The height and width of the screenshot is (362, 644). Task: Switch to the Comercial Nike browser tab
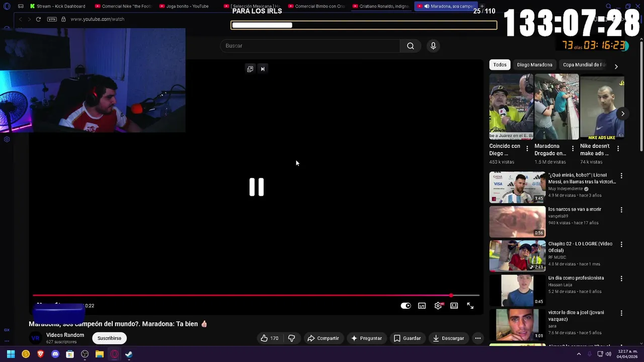[122, 6]
